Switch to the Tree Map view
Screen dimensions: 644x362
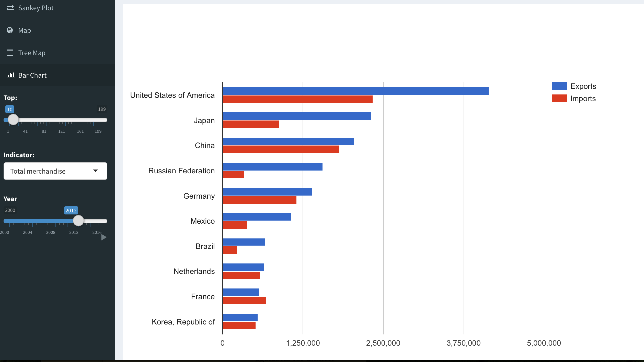(32, 53)
